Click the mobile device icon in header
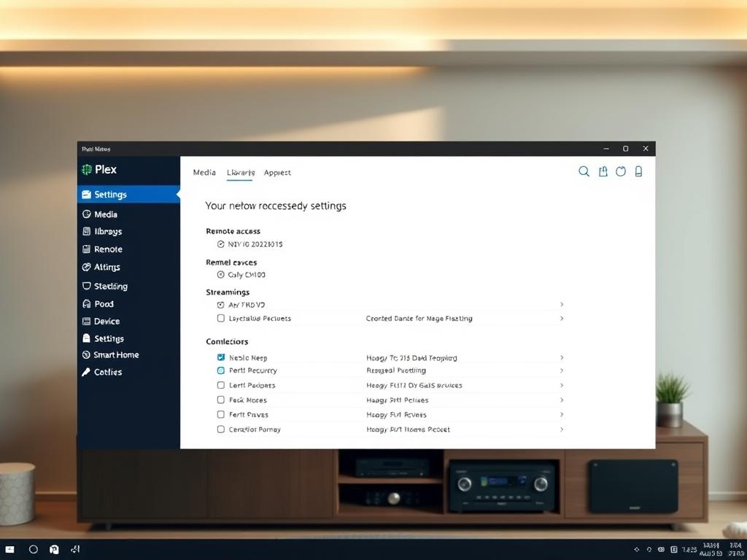747x560 pixels. (x=639, y=171)
